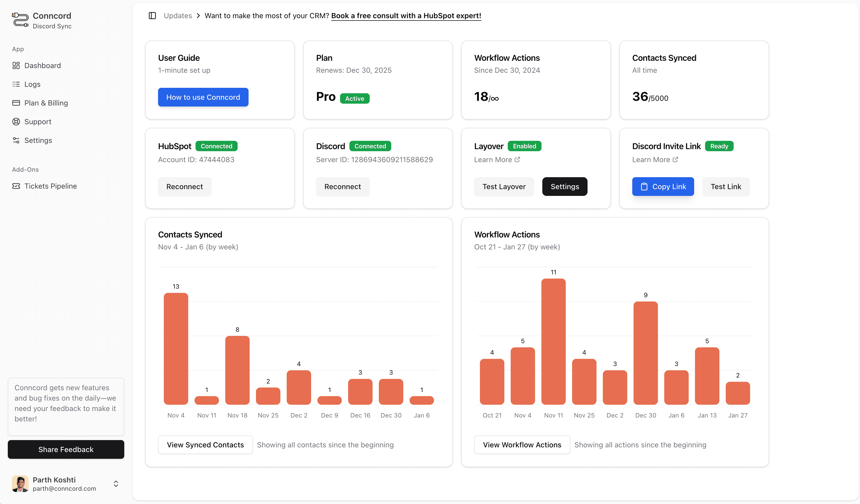Click the Share Feedback button
The height and width of the screenshot is (504, 860).
[x=66, y=449]
